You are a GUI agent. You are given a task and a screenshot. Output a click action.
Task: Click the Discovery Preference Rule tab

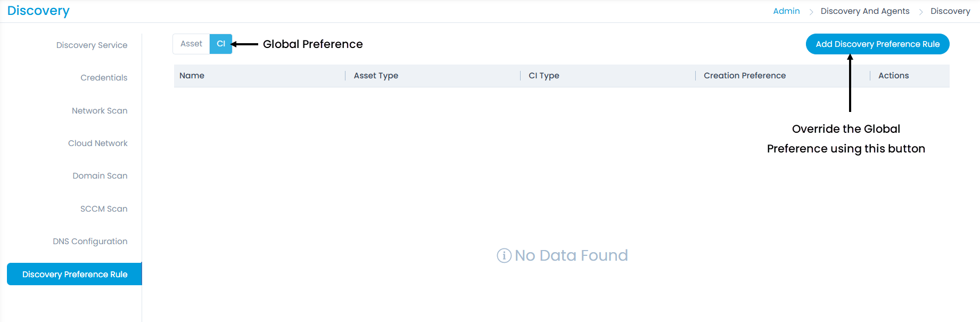coord(75,274)
